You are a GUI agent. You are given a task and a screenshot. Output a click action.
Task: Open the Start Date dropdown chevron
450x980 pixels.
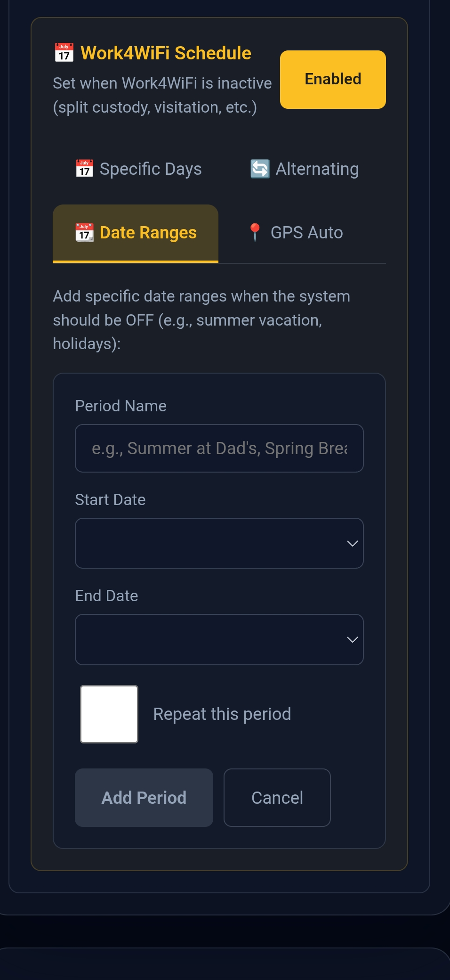tap(353, 543)
